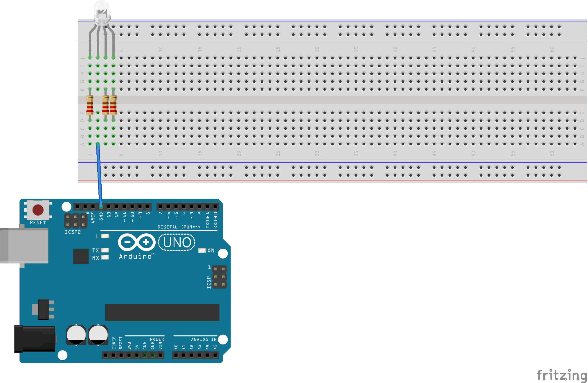Click the rightmost resistor on the breadboard
The height and width of the screenshot is (383, 588).
tap(114, 105)
